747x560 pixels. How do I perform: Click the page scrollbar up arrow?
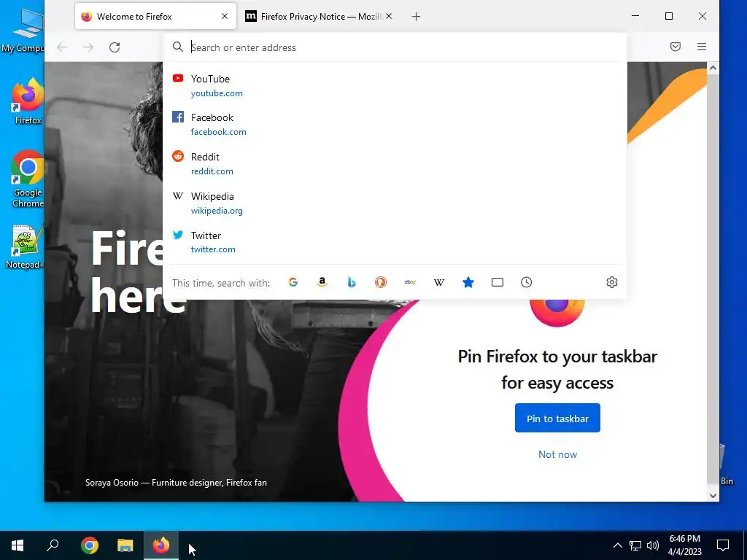[x=713, y=68]
